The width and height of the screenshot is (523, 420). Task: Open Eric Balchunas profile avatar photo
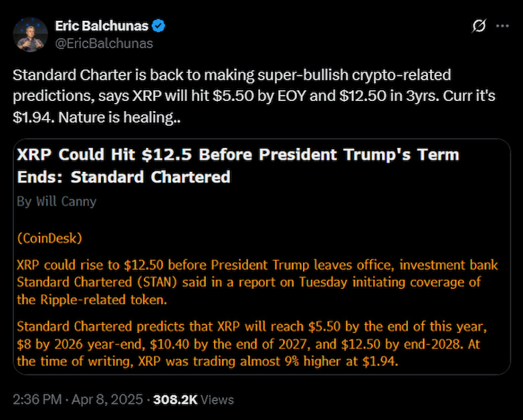point(30,35)
